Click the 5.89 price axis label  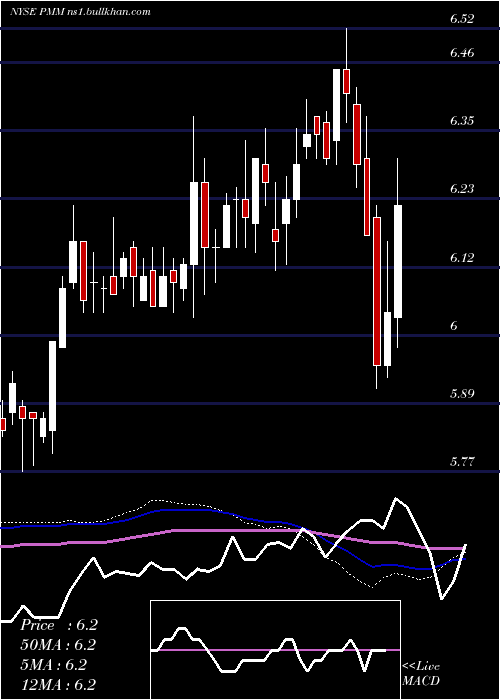click(x=462, y=393)
